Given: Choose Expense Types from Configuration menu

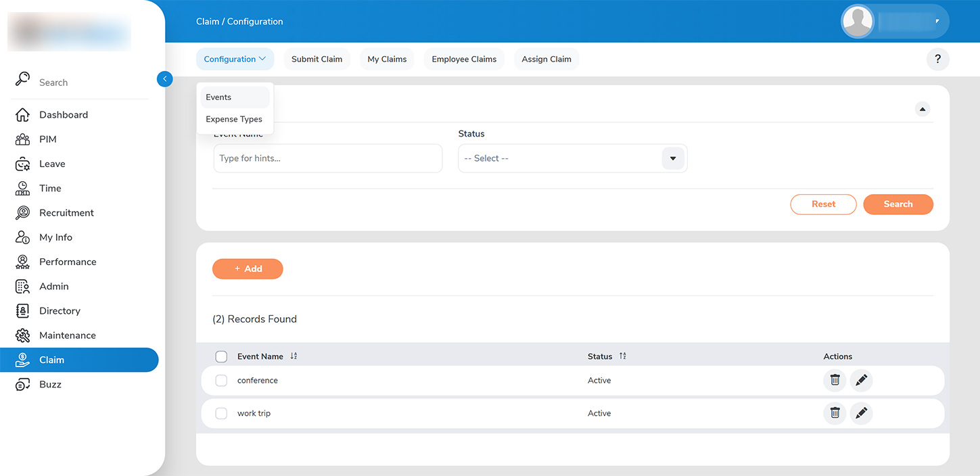Looking at the screenshot, I should 234,120.
